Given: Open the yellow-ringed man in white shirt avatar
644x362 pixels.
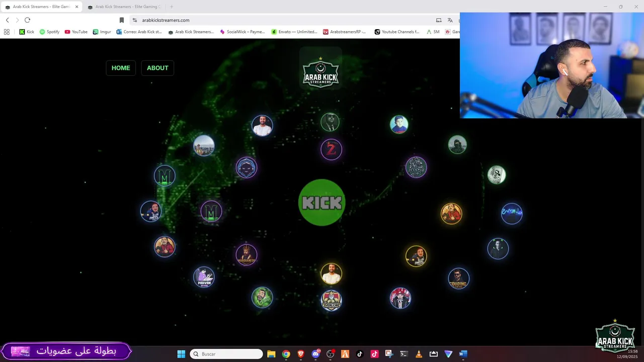Looking at the screenshot, I should [x=331, y=274].
